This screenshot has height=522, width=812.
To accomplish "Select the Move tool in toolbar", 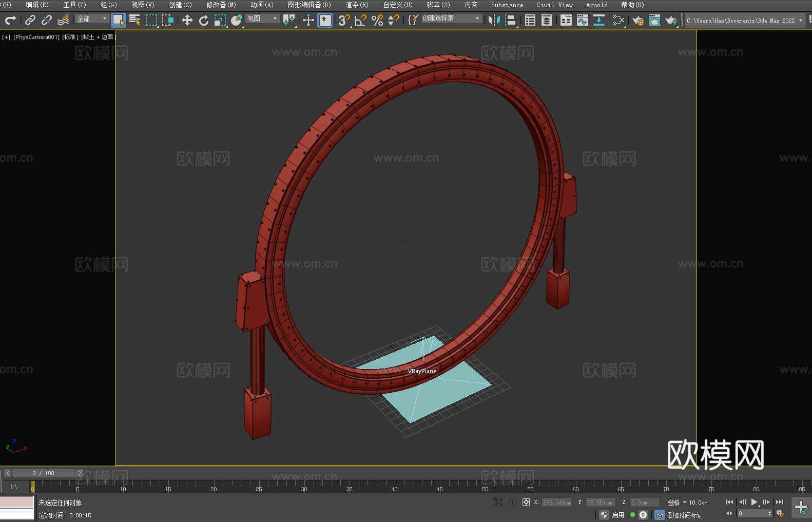I will coord(187,20).
